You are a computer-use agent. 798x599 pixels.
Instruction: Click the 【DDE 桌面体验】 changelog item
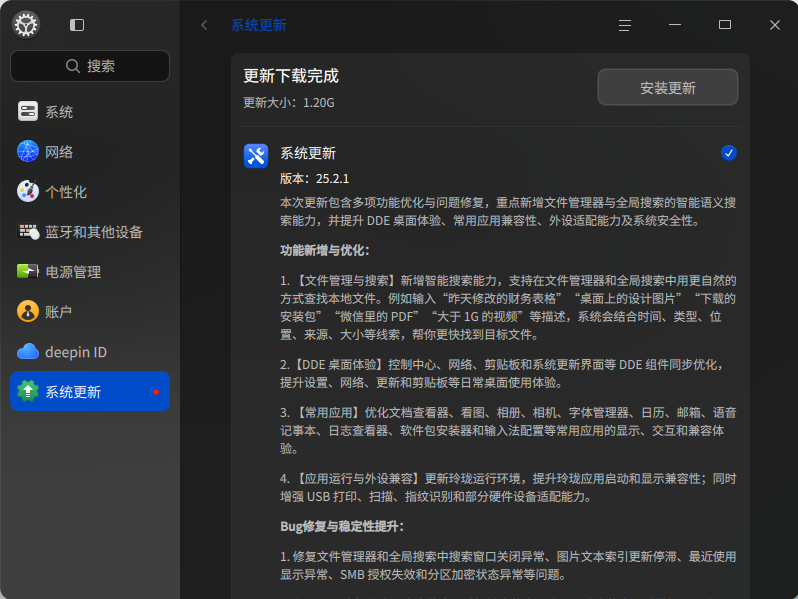point(501,374)
